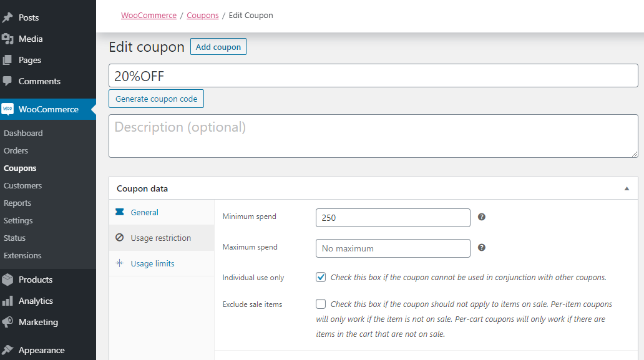The image size is (644, 360).
Task: Click the Maximum spend help icon
Action: click(482, 248)
